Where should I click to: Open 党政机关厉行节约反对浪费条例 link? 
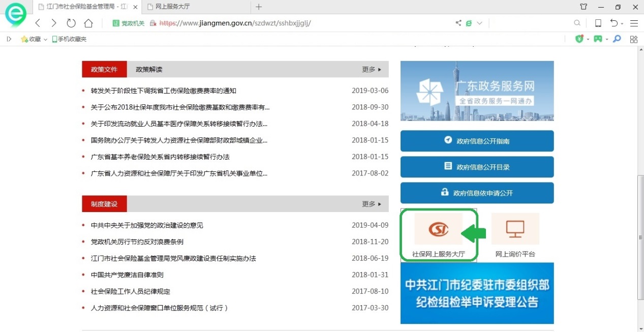[x=137, y=242]
